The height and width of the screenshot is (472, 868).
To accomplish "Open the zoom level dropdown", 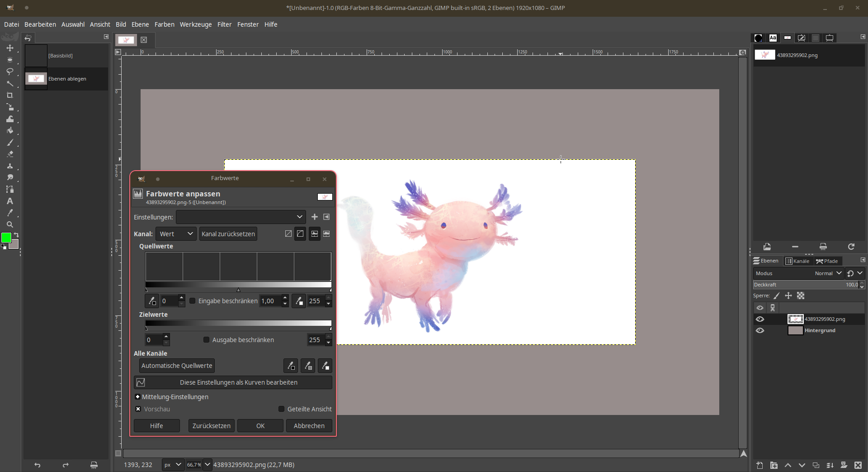I will [208, 465].
